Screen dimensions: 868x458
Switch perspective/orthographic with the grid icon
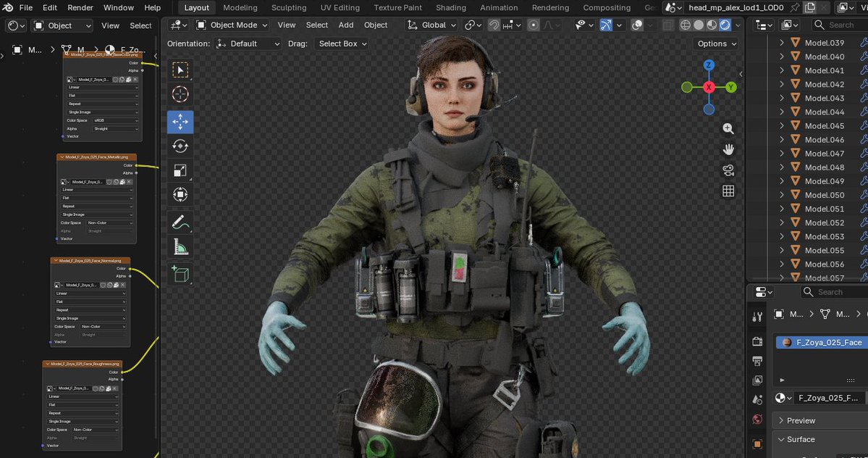(x=728, y=191)
